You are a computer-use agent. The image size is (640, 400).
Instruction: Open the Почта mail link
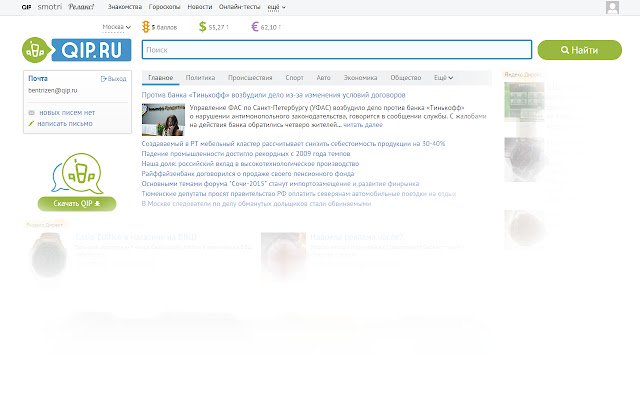click(38, 78)
